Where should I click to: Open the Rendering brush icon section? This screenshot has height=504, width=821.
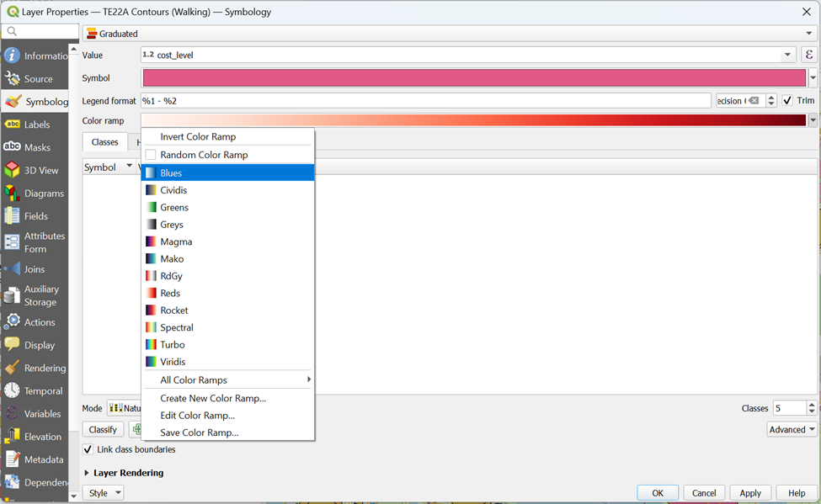pos(12,369)
